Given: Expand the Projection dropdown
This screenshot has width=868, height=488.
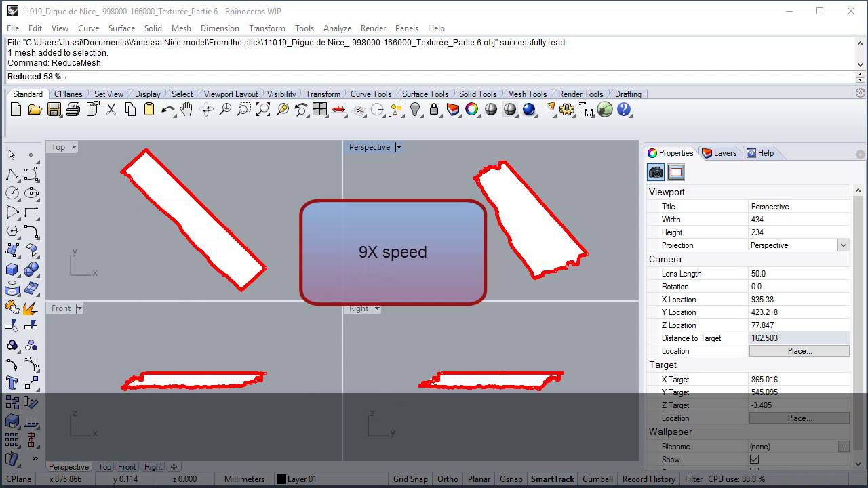Looking at the screenshot, I should click(843, 245).
